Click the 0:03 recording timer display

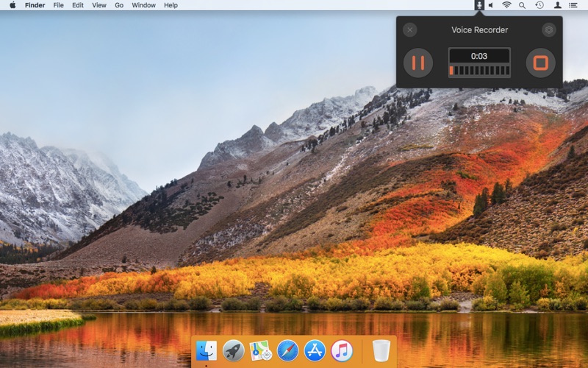(479, 56)
